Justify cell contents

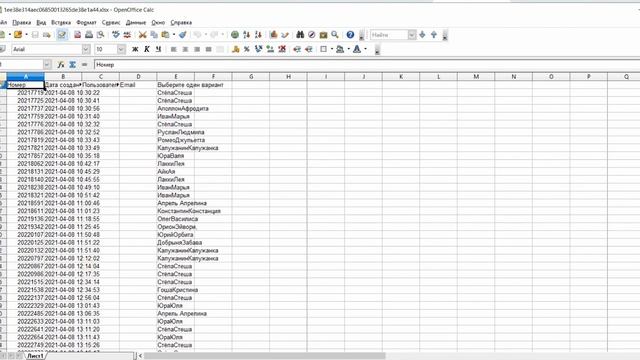[208, 49]
